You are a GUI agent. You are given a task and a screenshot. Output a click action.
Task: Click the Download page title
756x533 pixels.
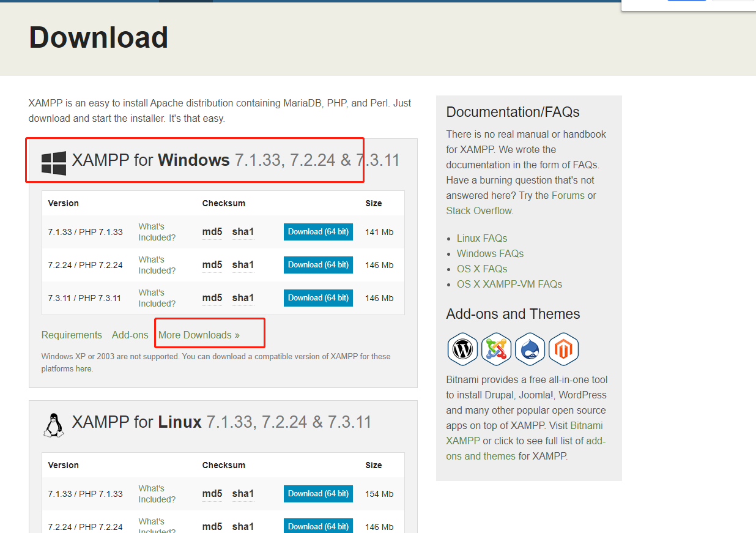click(x=98, y=37)
